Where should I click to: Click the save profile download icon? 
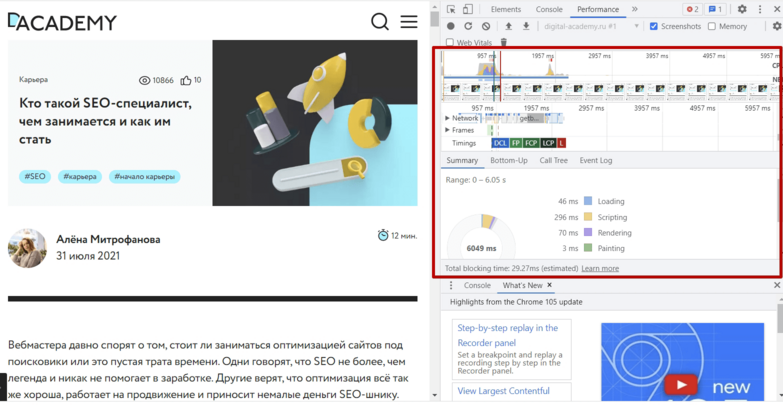[x=526, y=26]
